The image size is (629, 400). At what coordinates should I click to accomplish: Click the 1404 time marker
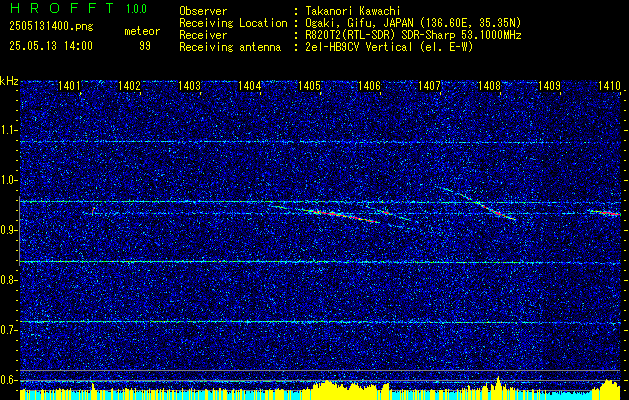(x=249, y=85)
